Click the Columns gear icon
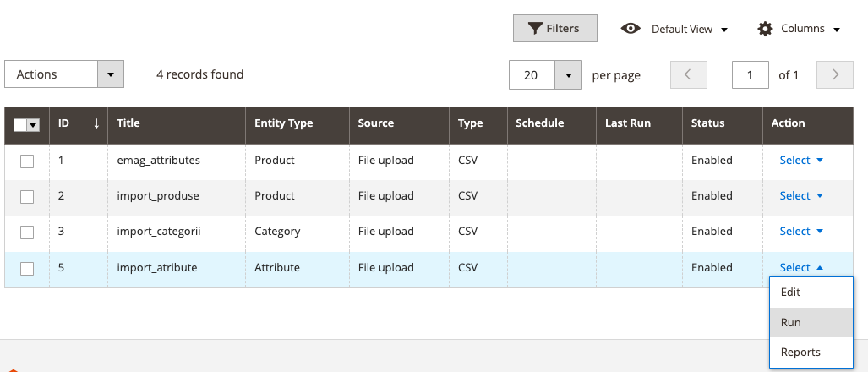The image size is (868, 372). tap(765, 29)
